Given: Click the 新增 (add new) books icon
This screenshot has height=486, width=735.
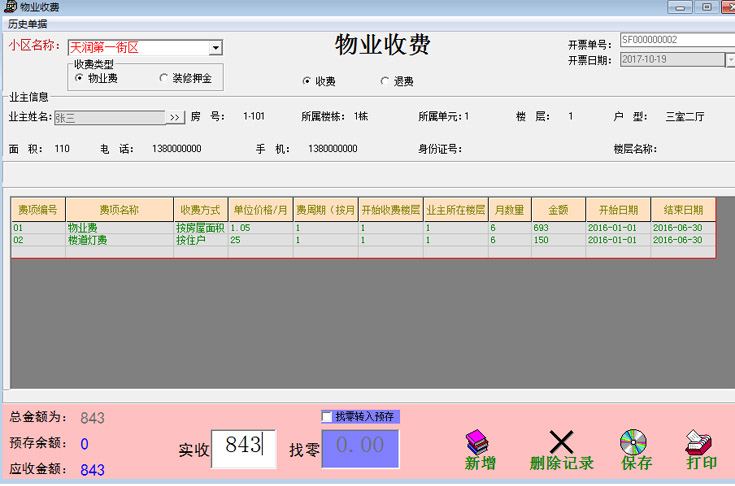Looking at the screenshot, I should pos(477,442).
